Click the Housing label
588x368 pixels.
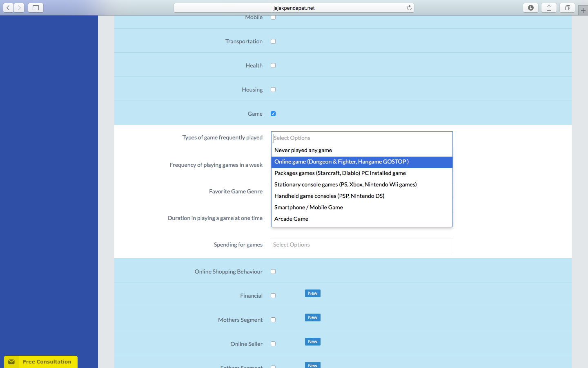tap(252, 90)
